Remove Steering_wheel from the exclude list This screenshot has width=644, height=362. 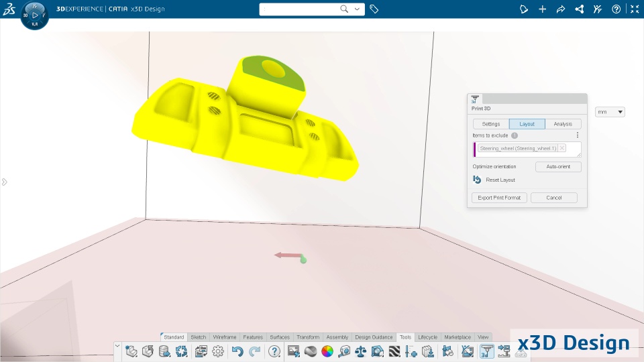(562, 148)
